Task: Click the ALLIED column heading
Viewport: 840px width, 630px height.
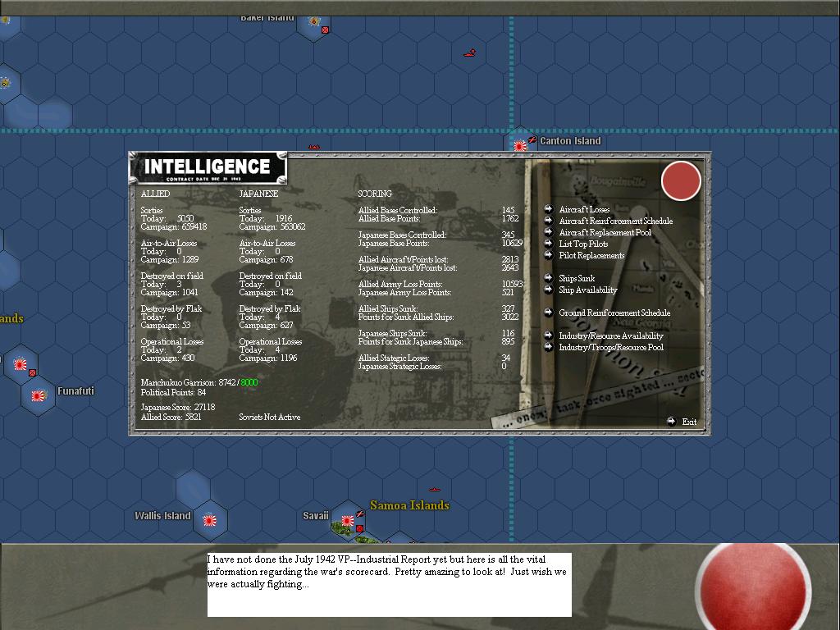Action: click(155, 194)
